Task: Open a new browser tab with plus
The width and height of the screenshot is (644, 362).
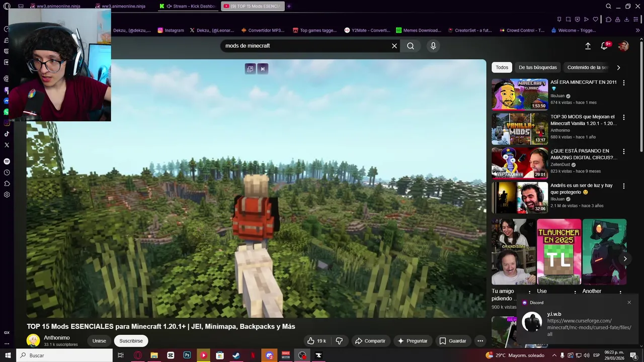Action: tap(289, 6)
